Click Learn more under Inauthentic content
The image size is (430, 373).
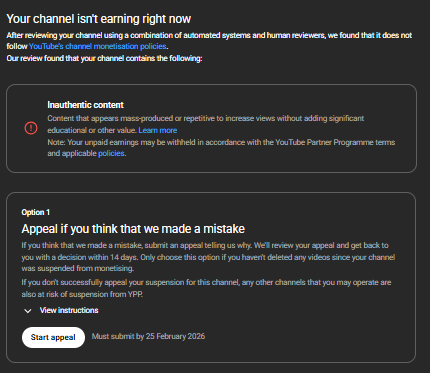pos(158,130)
